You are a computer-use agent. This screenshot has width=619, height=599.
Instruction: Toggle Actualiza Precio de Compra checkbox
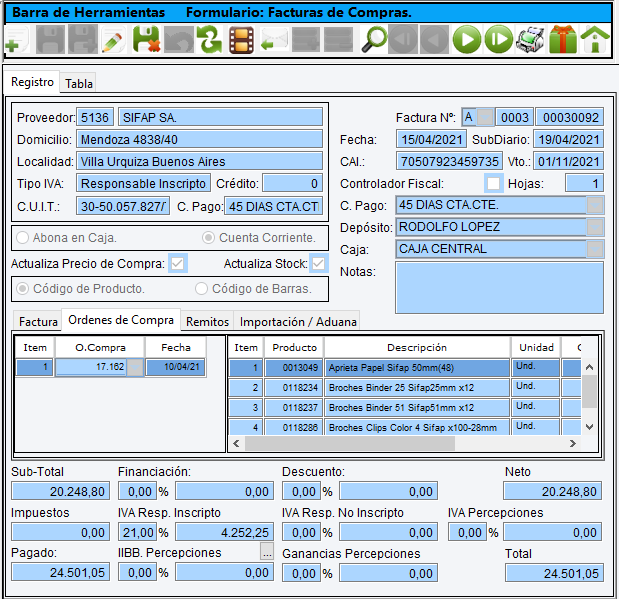pyautogui.click(x=178, y=263)
